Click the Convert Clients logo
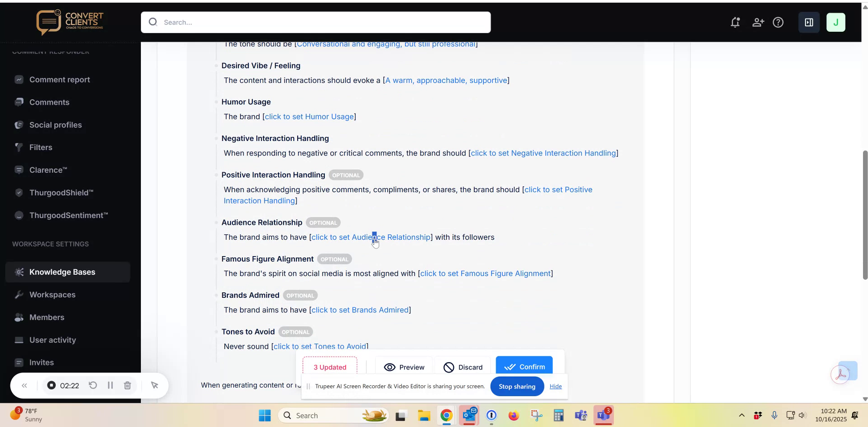The height and width of the screenshot is (427, 868). (70, 22)
